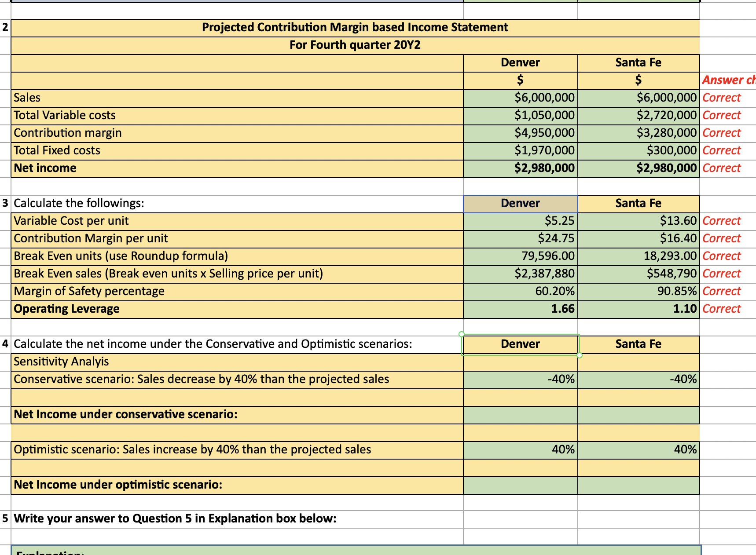756x555 pixels.
Task: Click the Margin of Safety 60.20% cell
Action: tap(520, 291)
